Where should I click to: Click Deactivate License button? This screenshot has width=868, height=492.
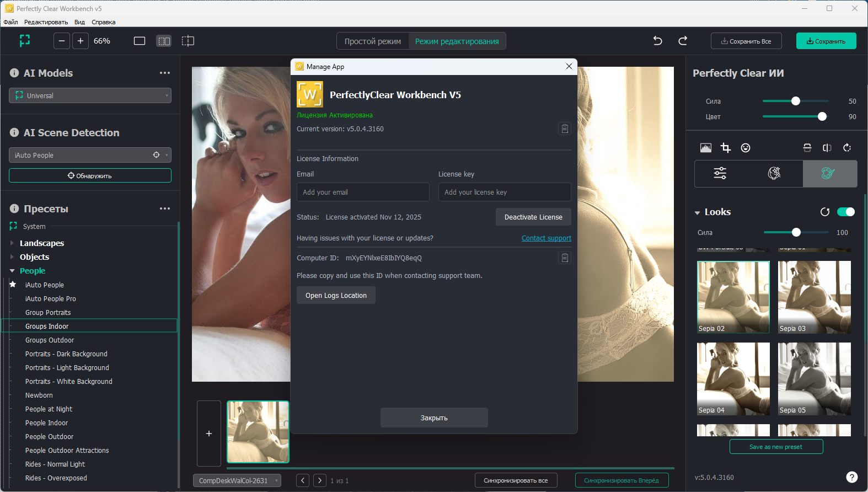pos(533,217)
